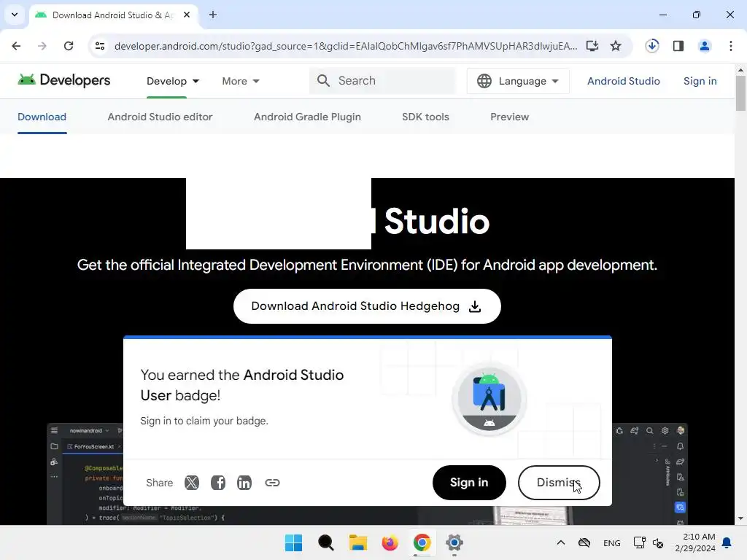
Task: Open Windows Start menu
Action: [293, 542]
